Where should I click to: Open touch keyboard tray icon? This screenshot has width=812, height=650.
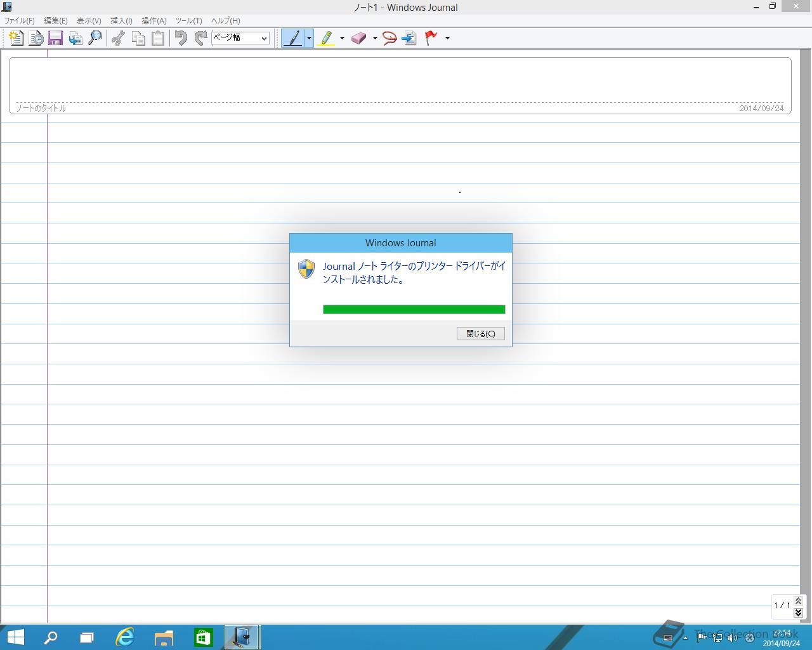(x=667, y=638)
